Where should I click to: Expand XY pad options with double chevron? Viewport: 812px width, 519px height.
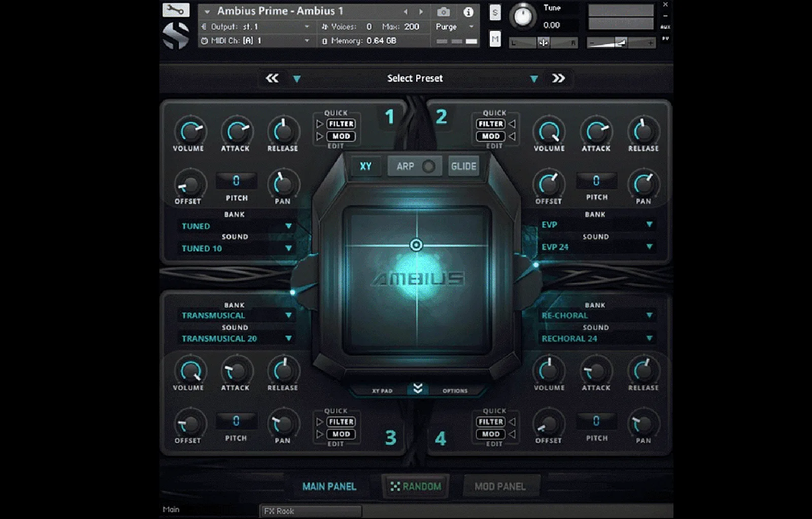tap(418, 389)
